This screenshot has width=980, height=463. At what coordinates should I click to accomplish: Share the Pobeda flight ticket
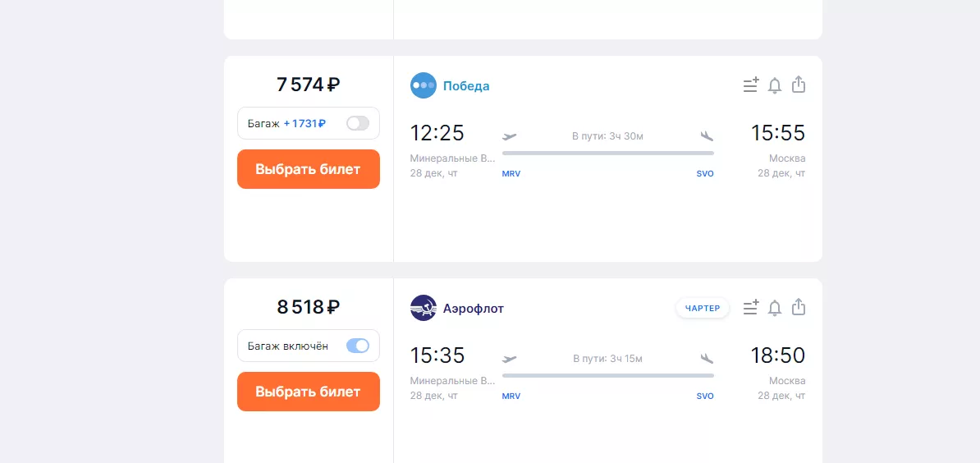799,85
